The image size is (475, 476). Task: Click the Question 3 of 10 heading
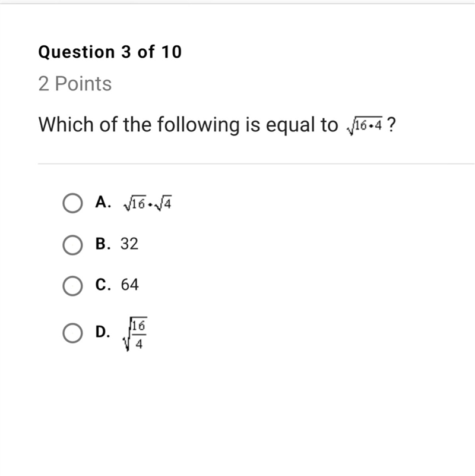(x=110, y=52)
